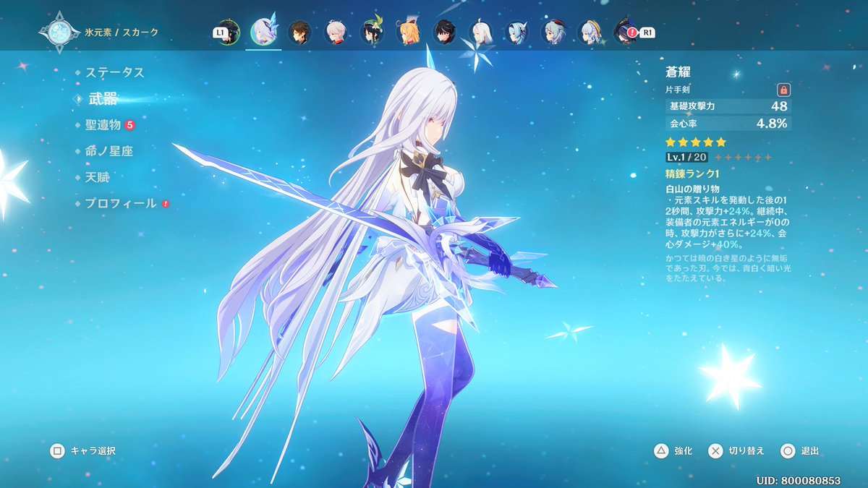This screenshot has height=488, width=868.
Task: Switch to the portrait with red alert badge
Action: pos(625,32)
